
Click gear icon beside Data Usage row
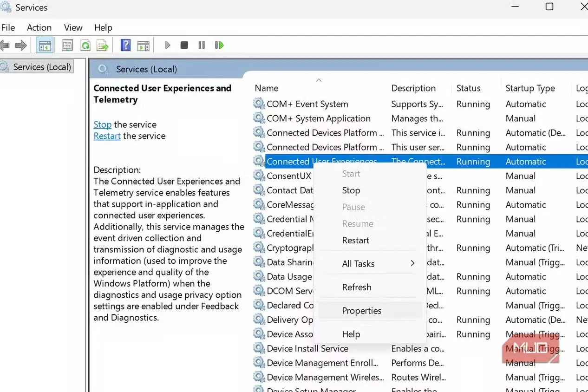[259, 276]
